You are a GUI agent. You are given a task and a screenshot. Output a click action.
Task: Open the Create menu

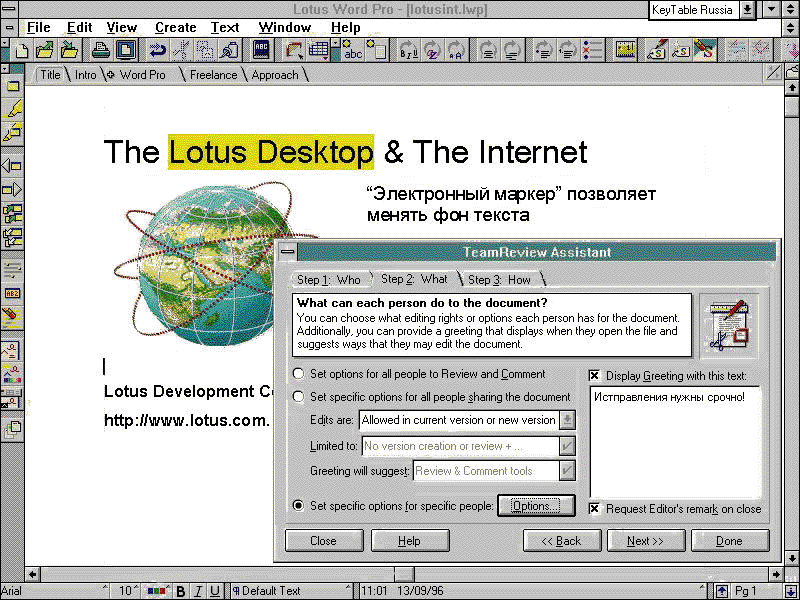(x=176, y=27)
